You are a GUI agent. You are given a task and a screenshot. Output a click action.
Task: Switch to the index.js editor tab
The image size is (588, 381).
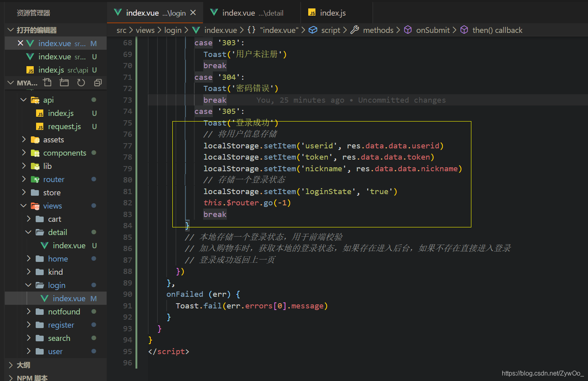(x=337, y=13)
